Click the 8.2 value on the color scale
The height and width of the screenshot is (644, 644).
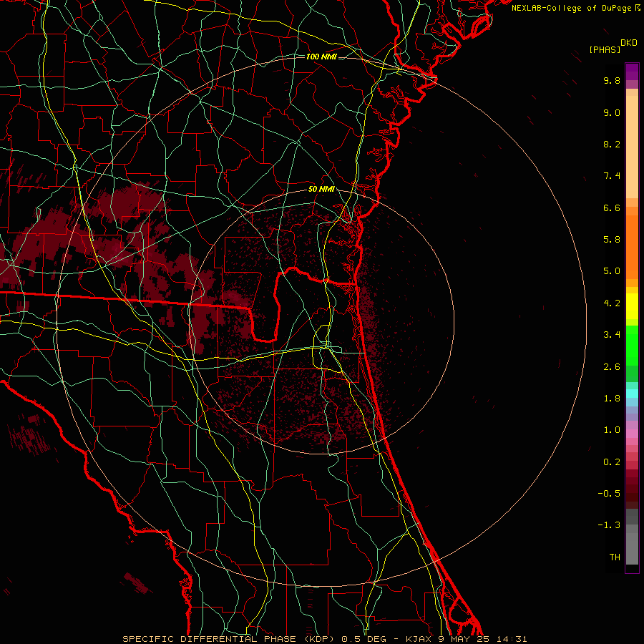pos(612,144)
